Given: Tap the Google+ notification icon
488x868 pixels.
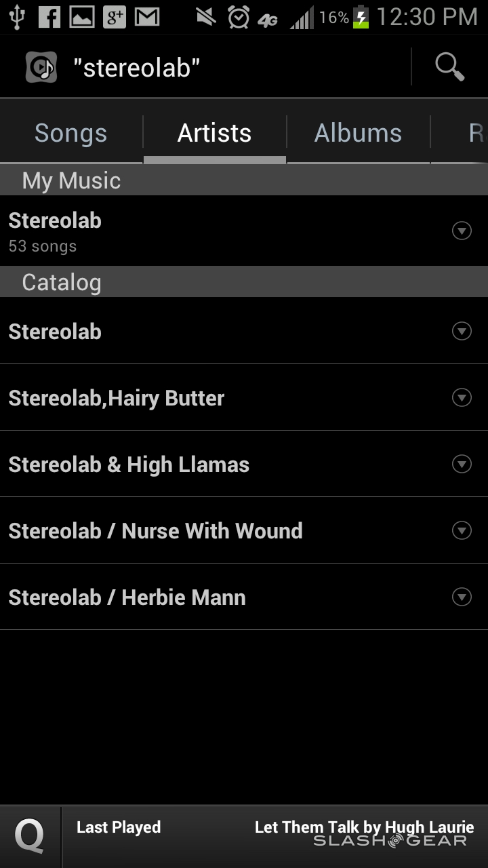Looking at the screenshot, I should pos(115,16).
